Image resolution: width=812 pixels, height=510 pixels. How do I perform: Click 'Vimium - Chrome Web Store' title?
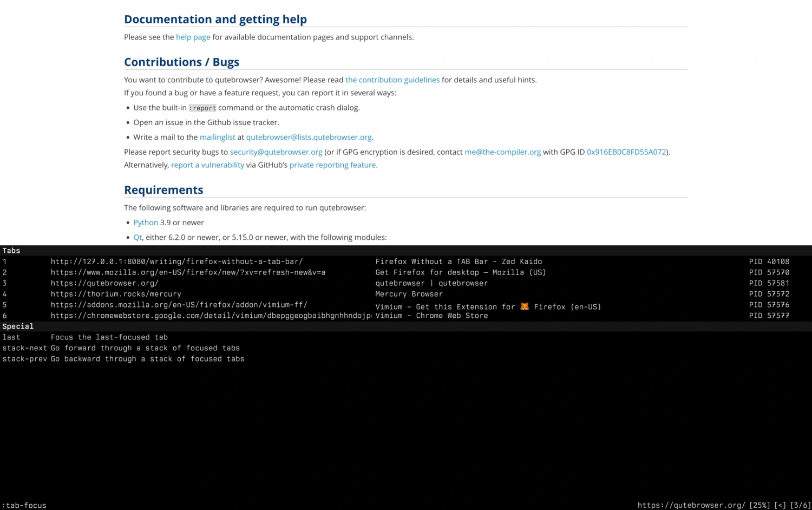(431, 316)
